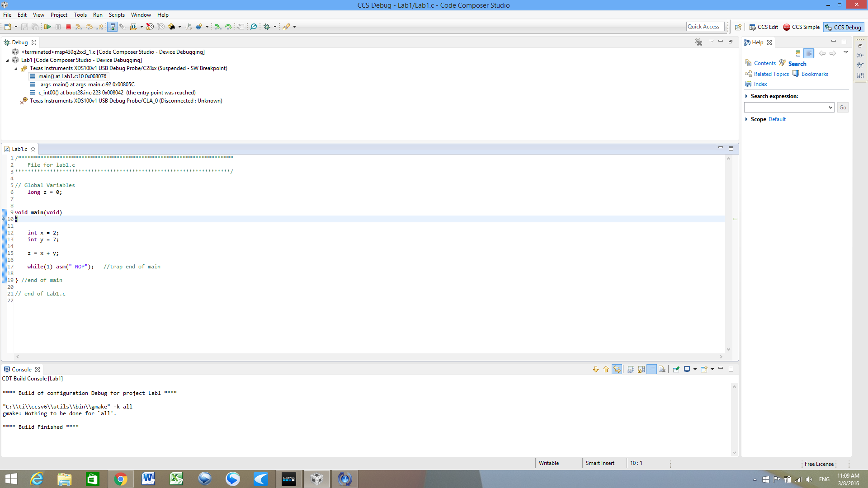Click the Go button
This screenshot has width=868, height=488.
click(x=843, y=108)
